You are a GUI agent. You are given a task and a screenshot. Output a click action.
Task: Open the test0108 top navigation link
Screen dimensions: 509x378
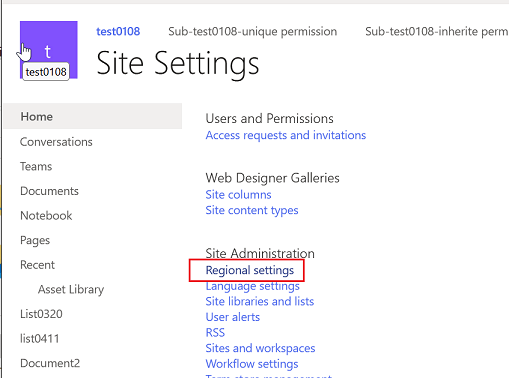coord(118,31)
